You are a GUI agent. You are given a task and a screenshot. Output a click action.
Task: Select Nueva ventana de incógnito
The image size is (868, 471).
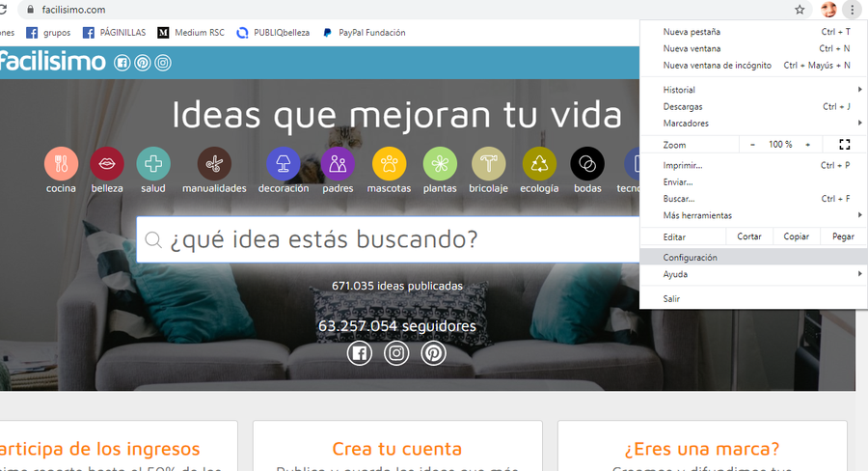717,65
